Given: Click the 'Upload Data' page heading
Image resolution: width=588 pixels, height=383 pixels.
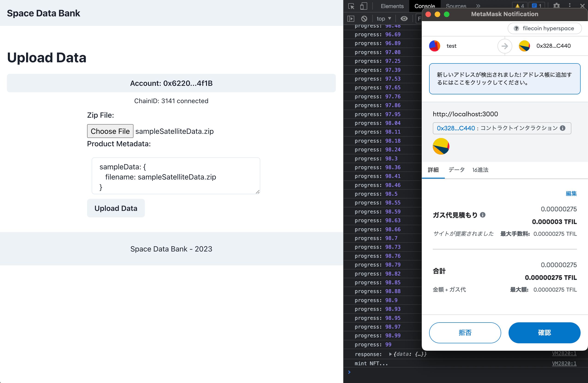Looking at the screenshot, I should (47, 58).
